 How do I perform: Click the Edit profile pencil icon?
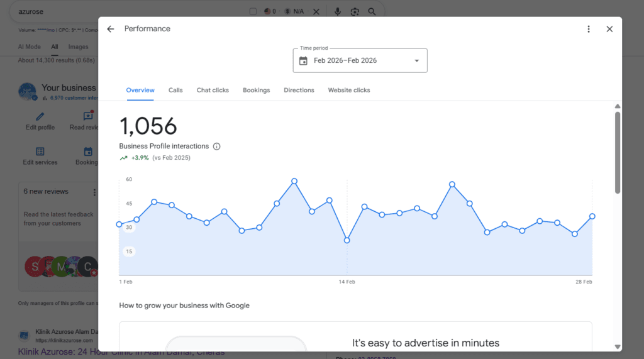40,117
